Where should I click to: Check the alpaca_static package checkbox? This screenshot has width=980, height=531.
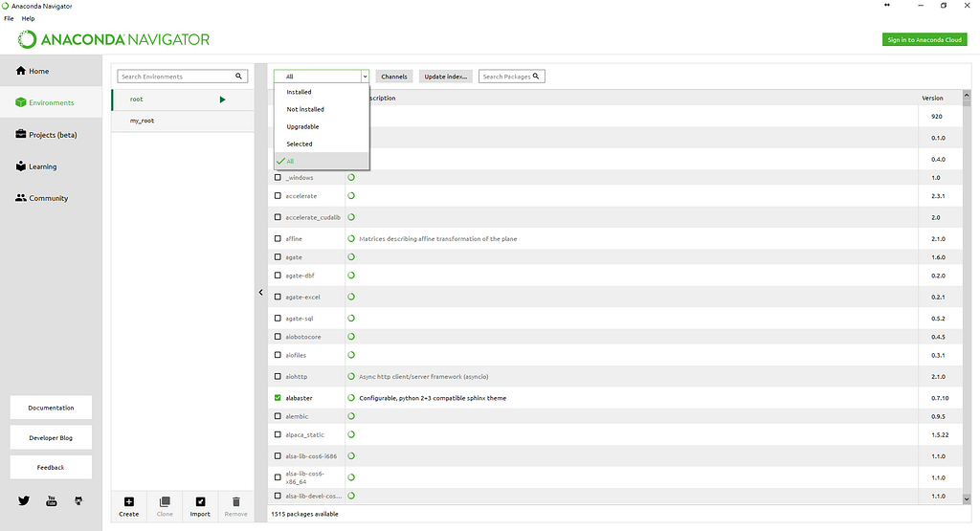[278, 434]
